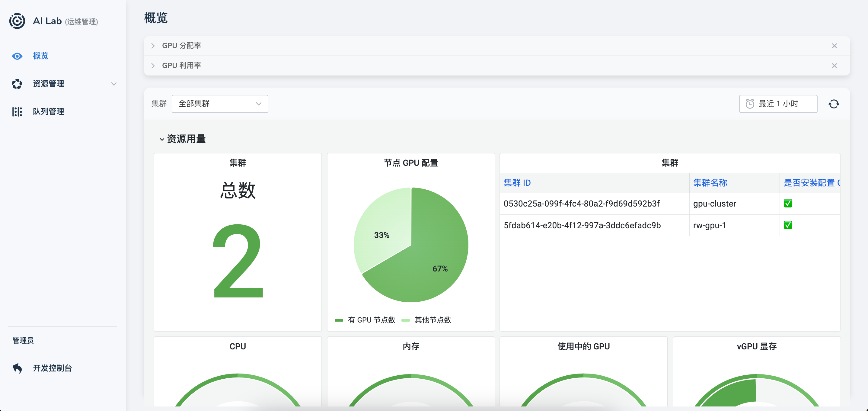868x411 pixels.
Task: Click the 开发控制台 return arrow icon
Action: point(17,368)
